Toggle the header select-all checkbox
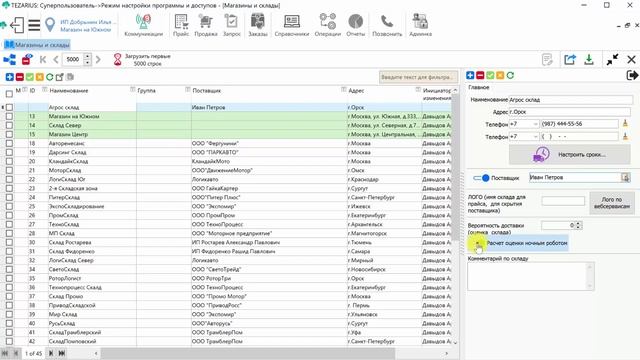This screenshot has width=640, height=360. coord(9,94)
